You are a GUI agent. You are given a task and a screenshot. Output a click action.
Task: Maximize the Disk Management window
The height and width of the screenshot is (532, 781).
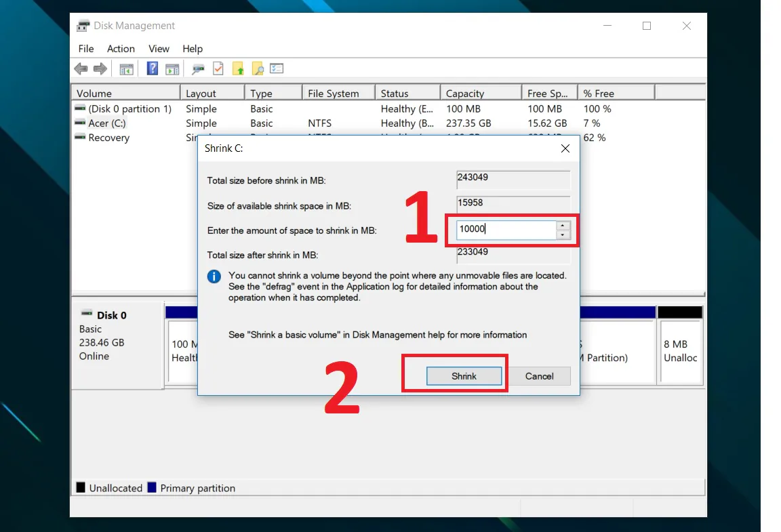coord(647,25)
